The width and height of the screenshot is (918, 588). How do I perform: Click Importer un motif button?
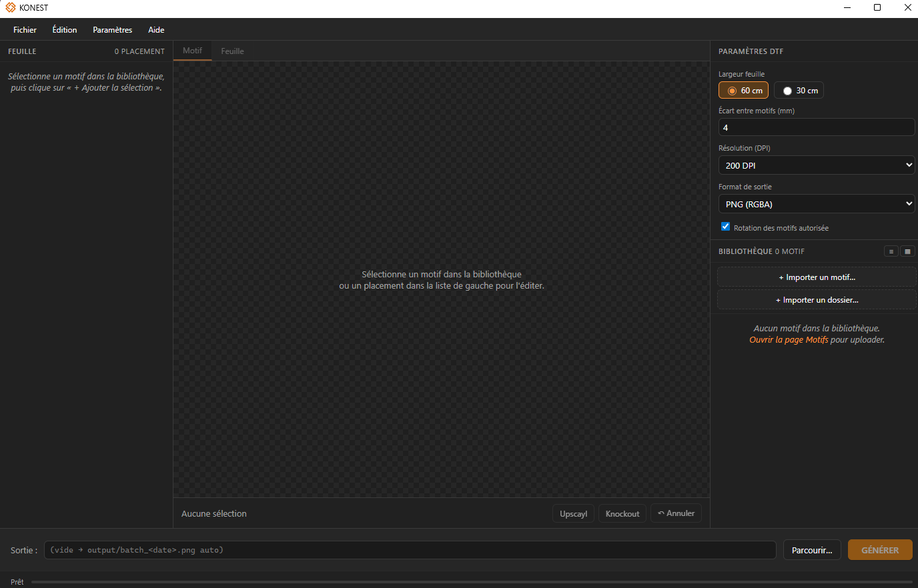[817, 277]
